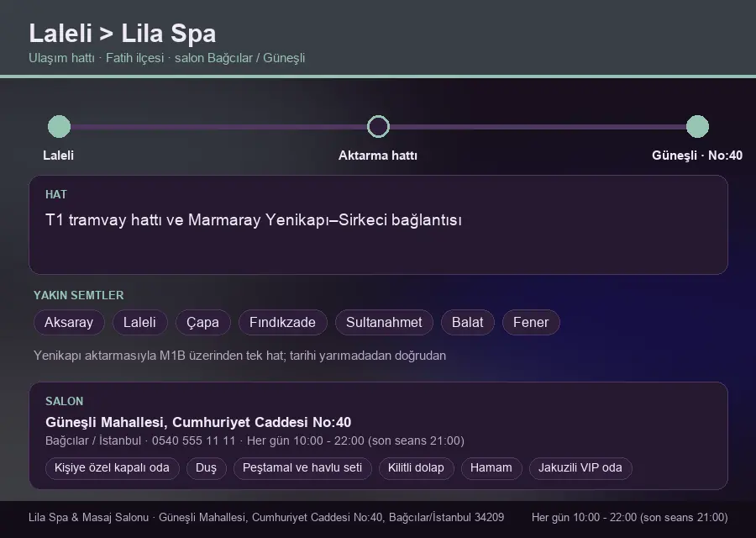
Task: Click the Güneşli · No:40 label
Action: [x=697, y=156]
